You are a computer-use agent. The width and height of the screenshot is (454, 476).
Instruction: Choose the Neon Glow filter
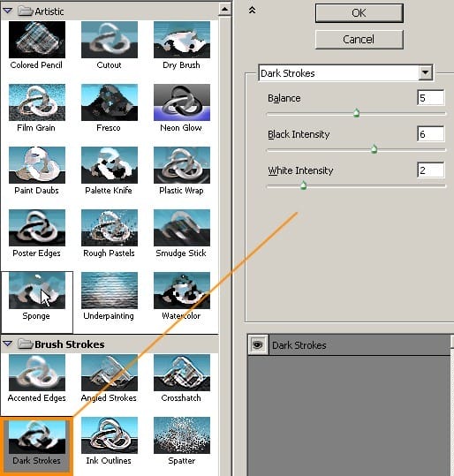(182, 102)
